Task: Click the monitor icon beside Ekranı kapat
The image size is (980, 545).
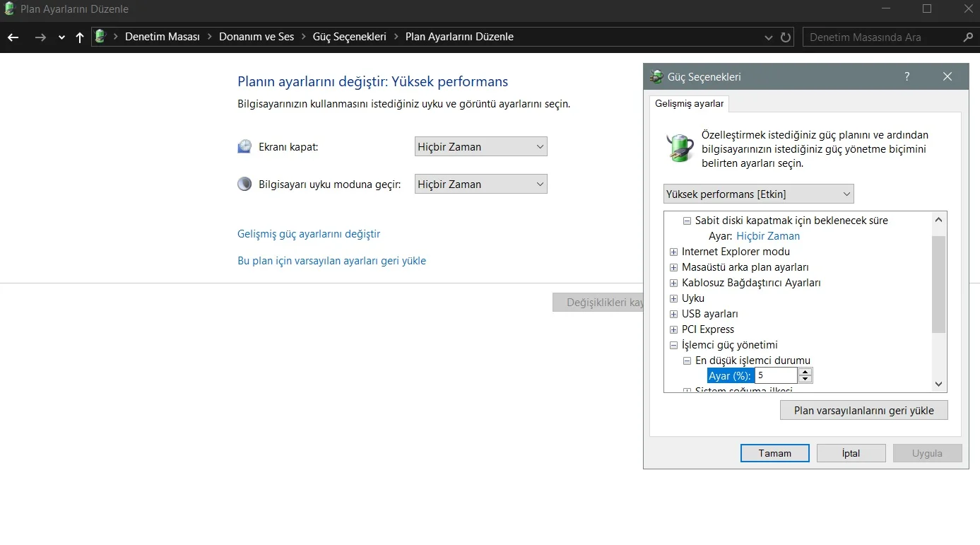Action: (244, 146)
